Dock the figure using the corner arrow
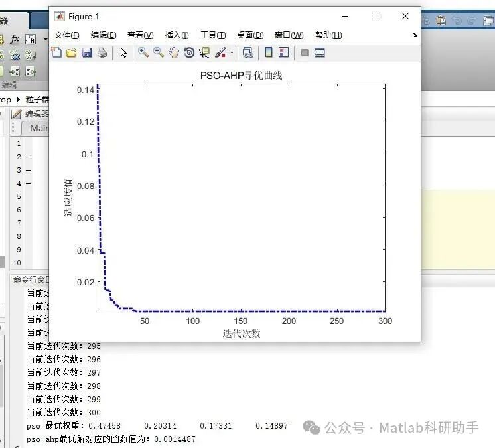Image resolution: width=495 pixels, height=448 pixels. point(415,35)
